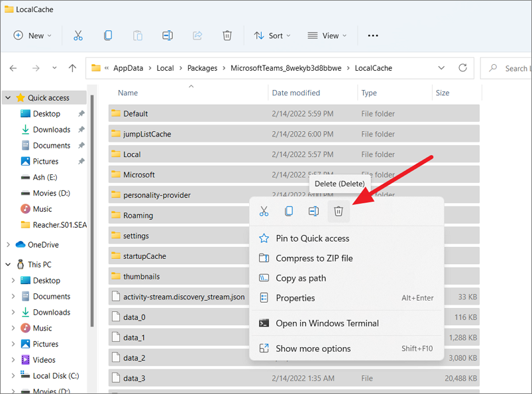Expand Local Disk (C:) under This PC

tap(13, 375)
